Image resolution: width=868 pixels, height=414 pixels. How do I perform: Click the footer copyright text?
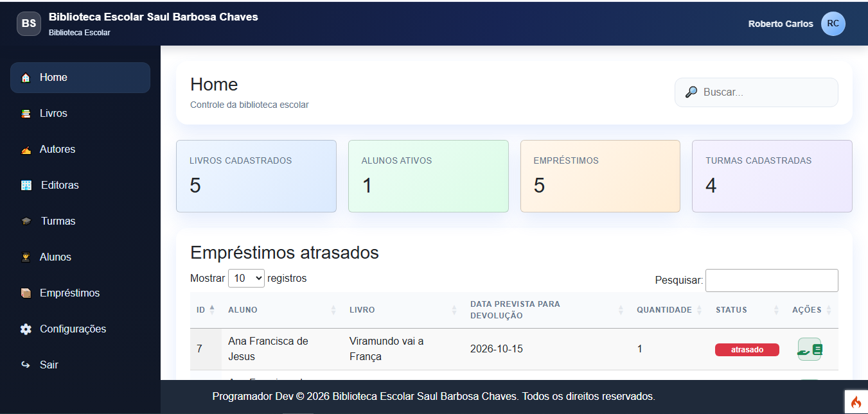point(434,397)
